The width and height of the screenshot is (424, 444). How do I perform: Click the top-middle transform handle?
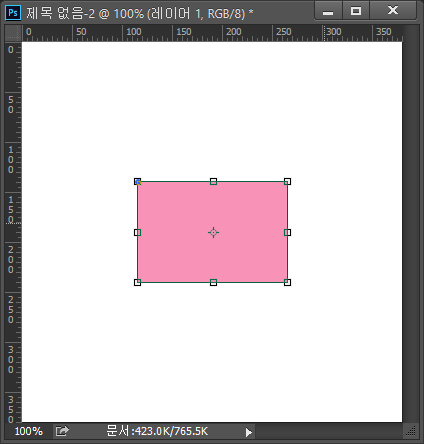(213, 181)
